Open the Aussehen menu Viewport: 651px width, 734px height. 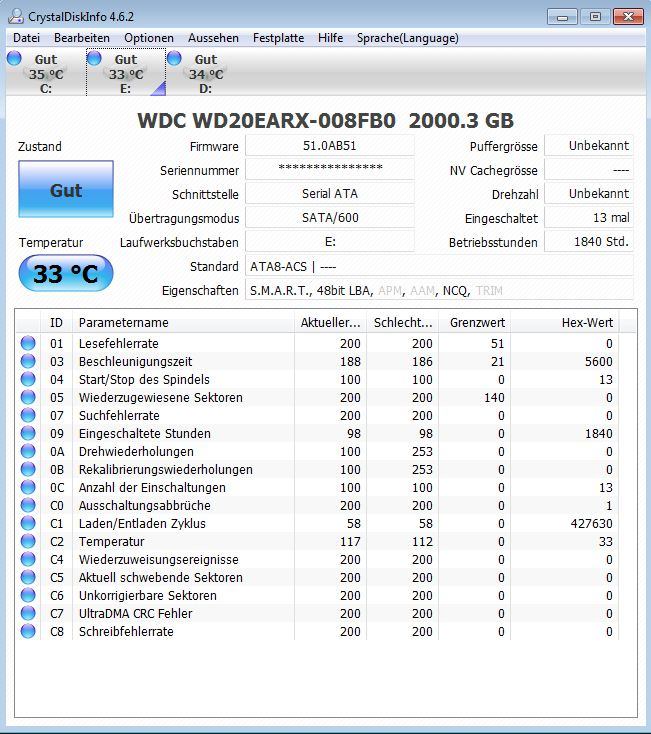(x=213, y=38)
